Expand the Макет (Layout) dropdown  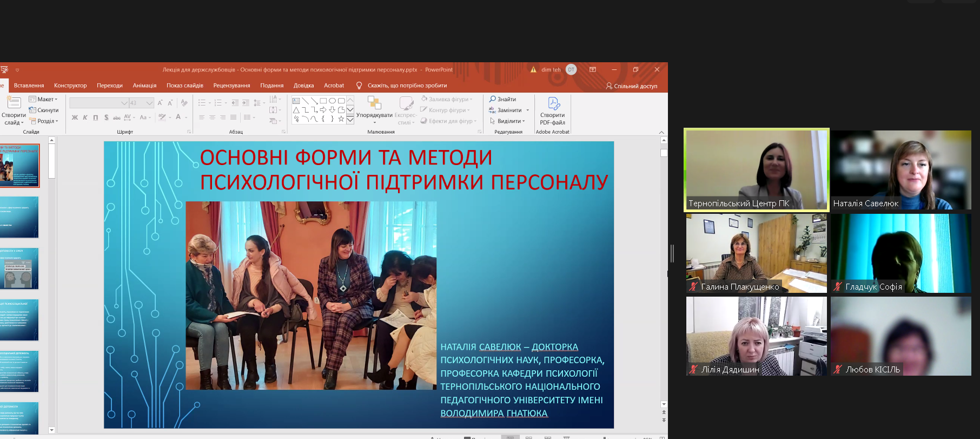pyautogui.click(x=43, y=100)
